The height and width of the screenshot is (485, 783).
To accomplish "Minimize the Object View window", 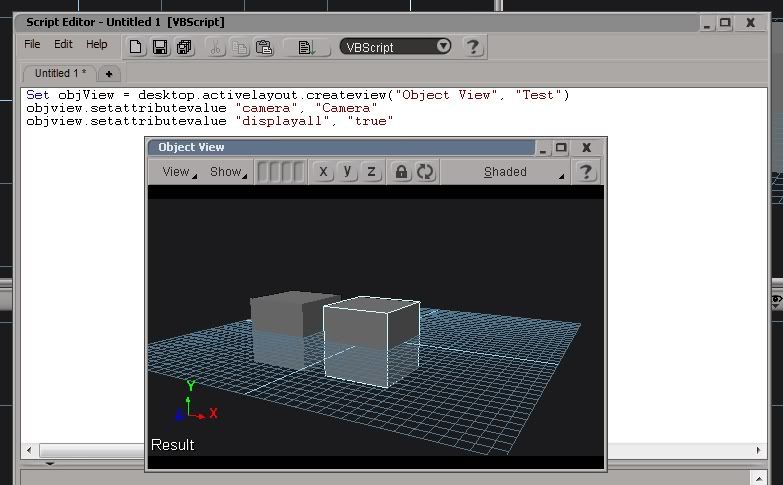I will (x=543, y=148).
